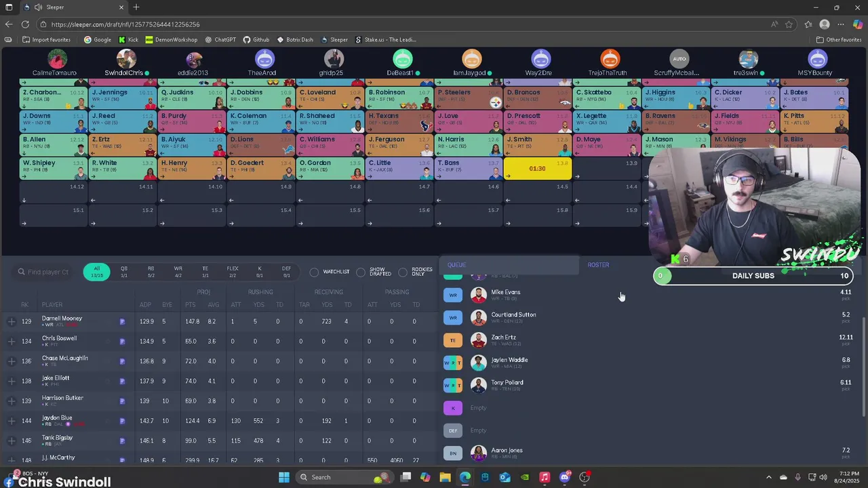Screen dimensions: 868x488
Task: Filter players by DEF
Action: click(x=286, y=272)
